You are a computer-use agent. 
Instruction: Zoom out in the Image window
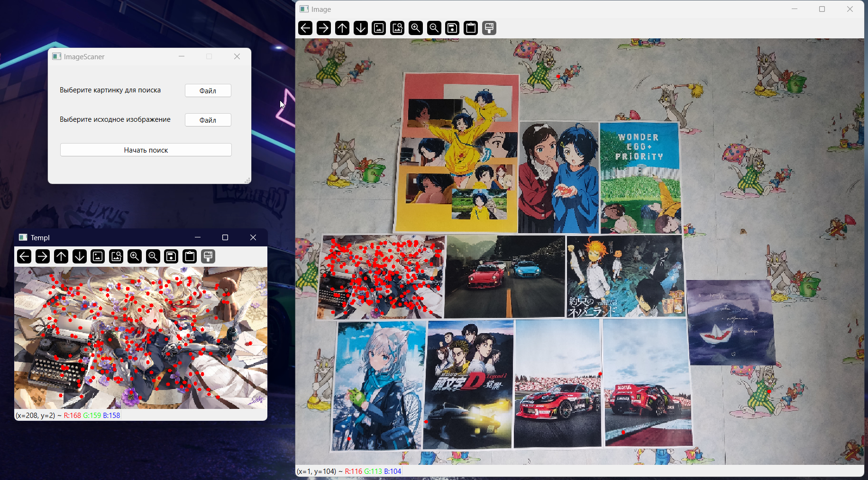click(x=434, y=28)
